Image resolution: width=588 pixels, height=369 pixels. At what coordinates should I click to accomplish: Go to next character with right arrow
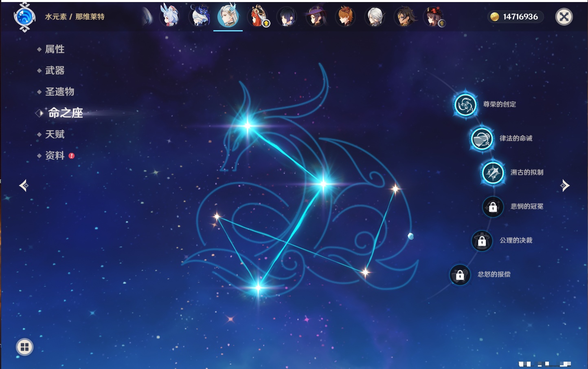coord(565,186)
